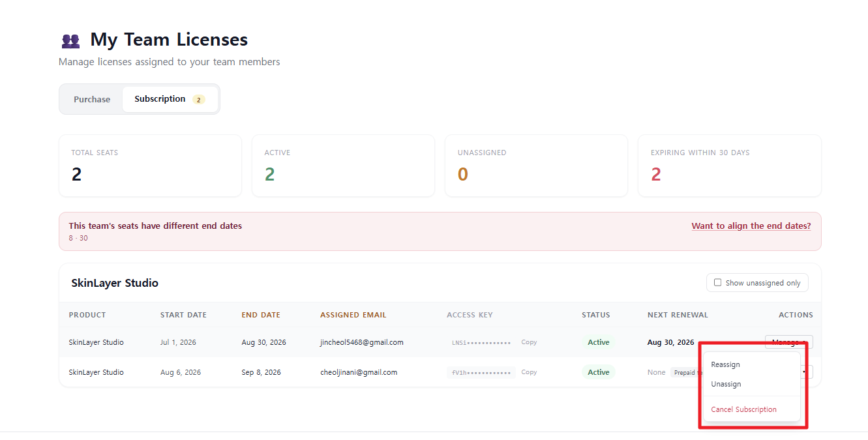The image size is (868, 440).
Task: Click email cheoljinani@gmail.com
Action: 359,372
